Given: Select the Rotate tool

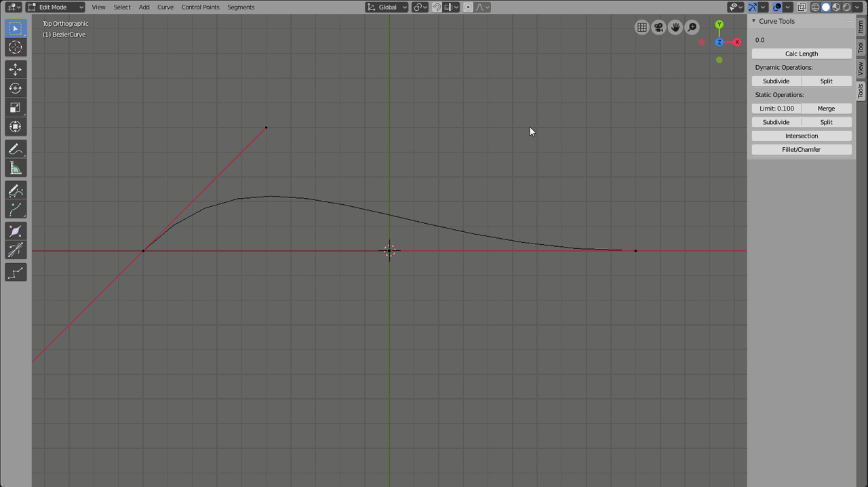Looking at the screenshot, I should [16, 87].
